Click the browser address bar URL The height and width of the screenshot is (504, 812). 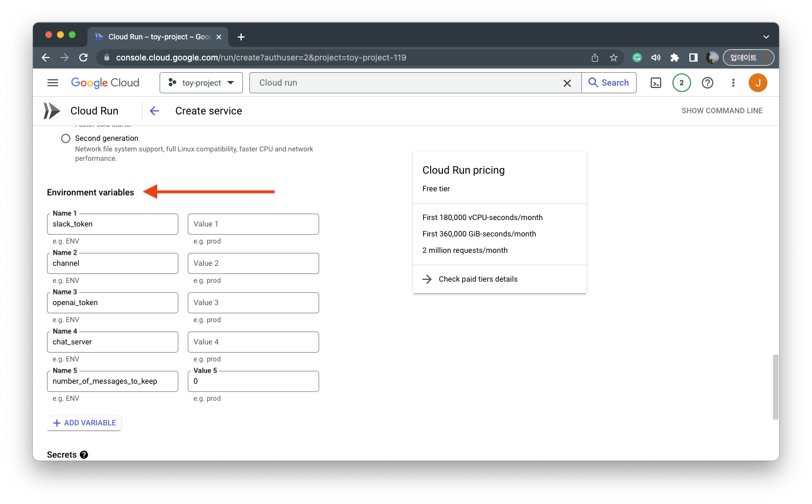[261, 57]
